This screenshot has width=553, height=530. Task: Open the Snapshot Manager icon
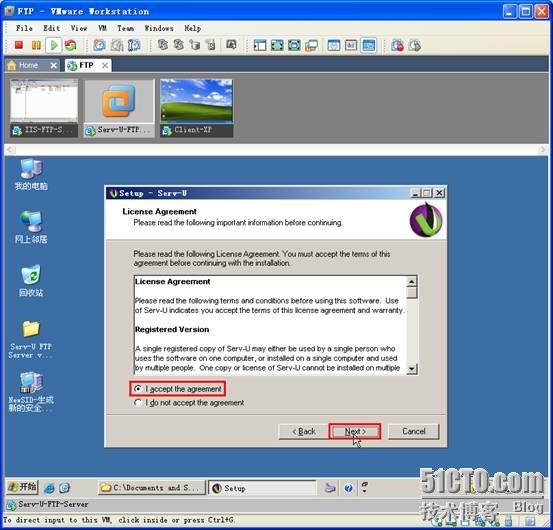point(134,45)
